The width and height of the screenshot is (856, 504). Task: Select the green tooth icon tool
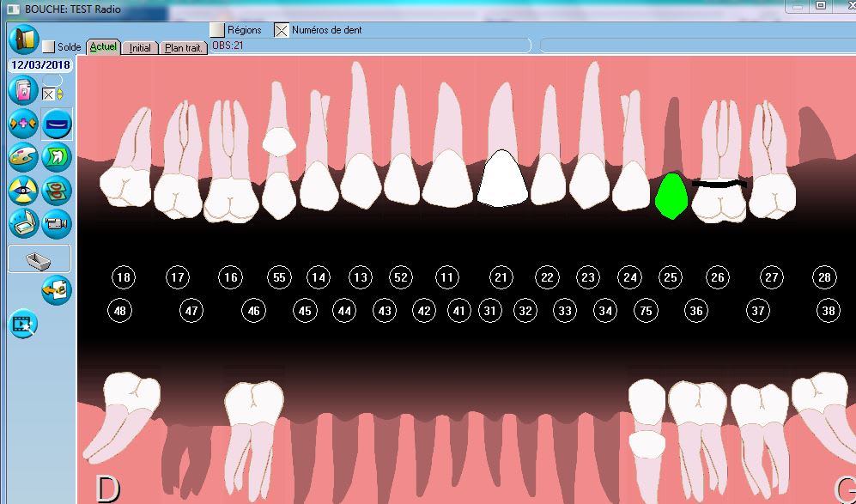coord(57,157)
